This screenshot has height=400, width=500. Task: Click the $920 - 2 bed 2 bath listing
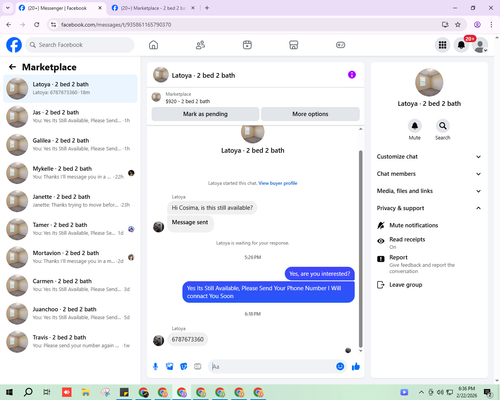(x=188, y=101)
